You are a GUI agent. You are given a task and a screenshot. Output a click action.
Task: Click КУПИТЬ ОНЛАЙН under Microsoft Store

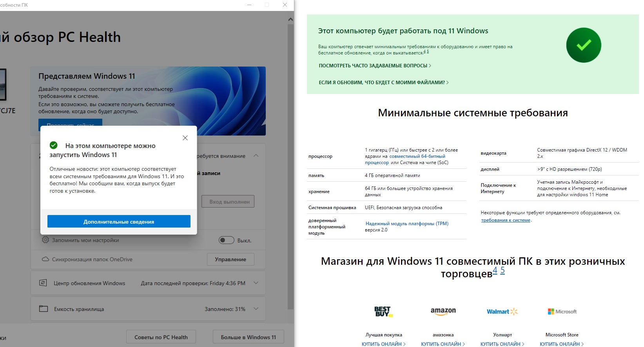tap(562, 344)
